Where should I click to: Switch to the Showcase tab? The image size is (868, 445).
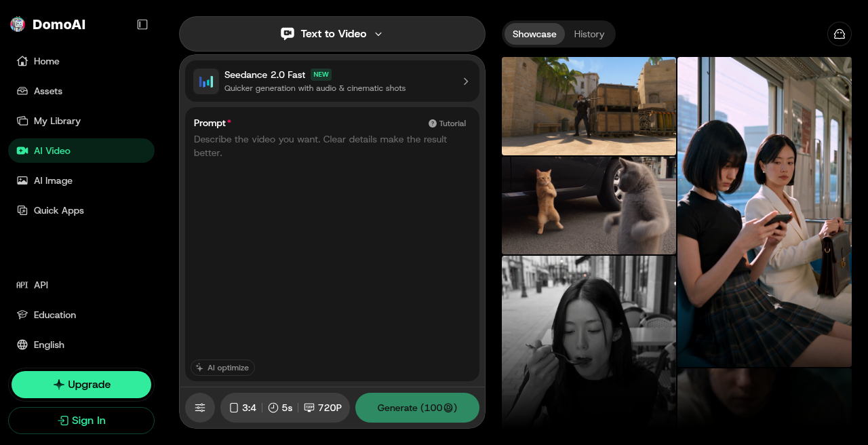coord(534,34)
